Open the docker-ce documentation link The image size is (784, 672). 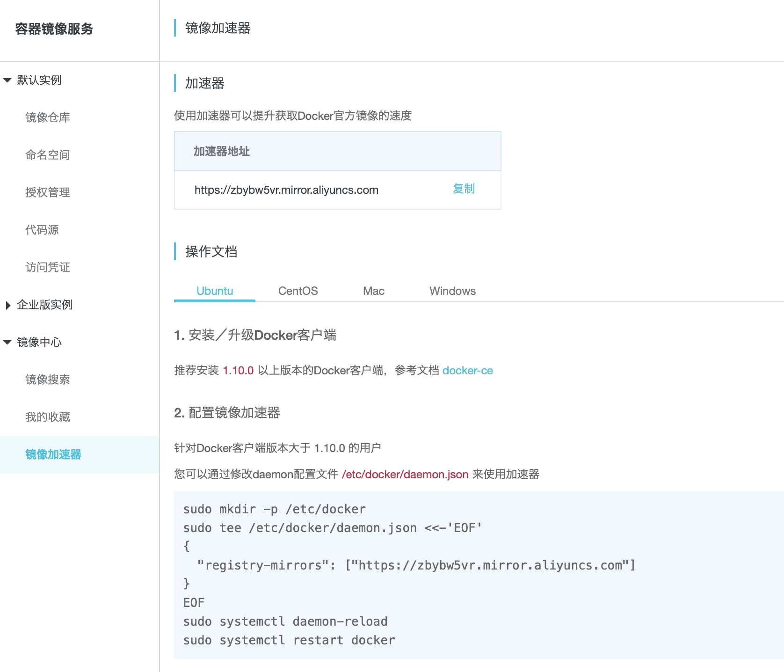coord(468,371)
